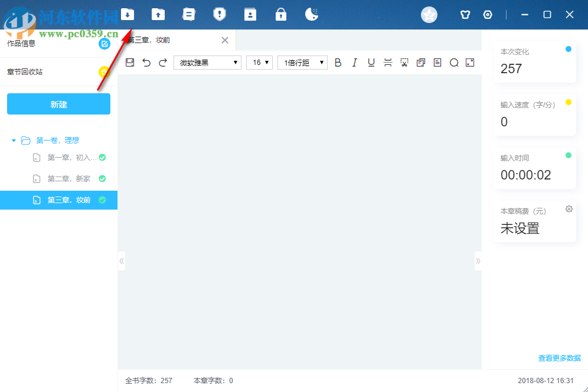588x392 pixels.
Task: Toggle bold formatting
Action: tap(338, 62)
